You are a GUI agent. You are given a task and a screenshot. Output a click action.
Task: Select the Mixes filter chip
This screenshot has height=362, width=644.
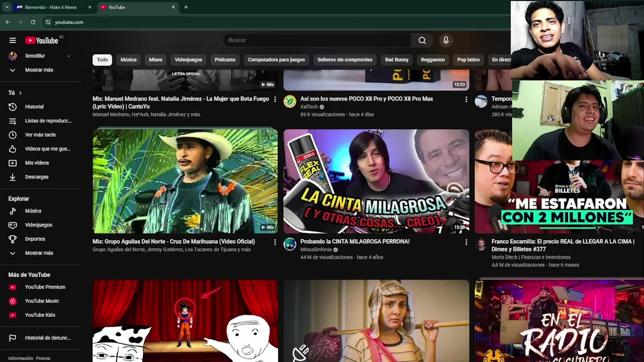point(155,60)
